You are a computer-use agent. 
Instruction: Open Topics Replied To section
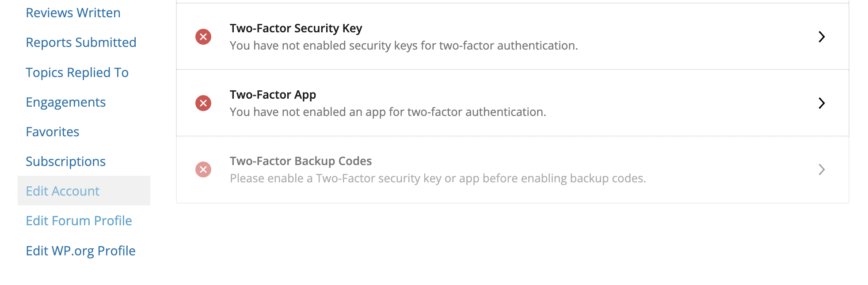point(77,73)
